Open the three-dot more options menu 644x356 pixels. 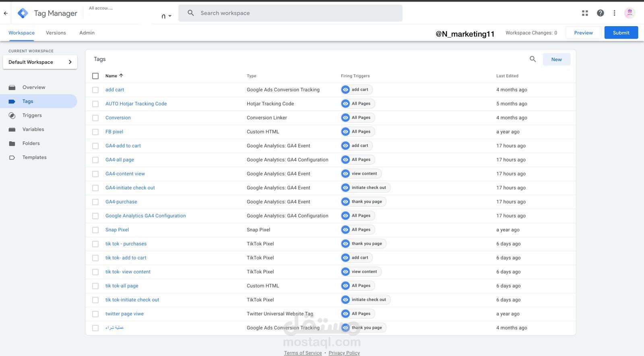point(614,13)
